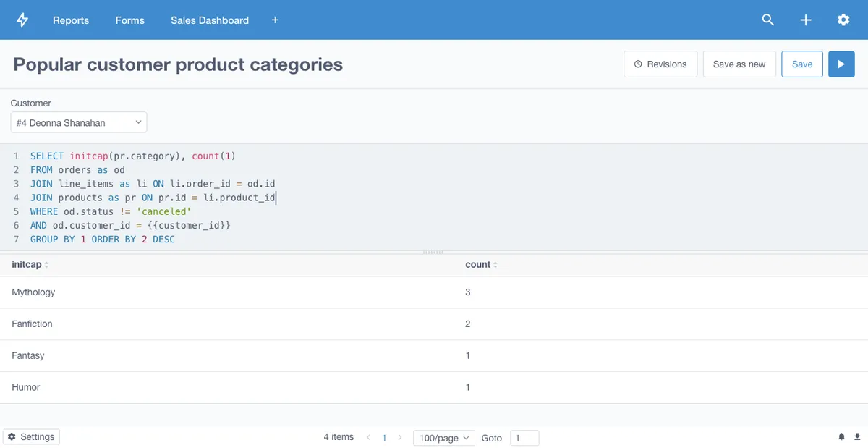The height and width of the screenshot is (448, 868).
Task: Click the {{customer_id}} parameter line
Action: tap(130, 225)
